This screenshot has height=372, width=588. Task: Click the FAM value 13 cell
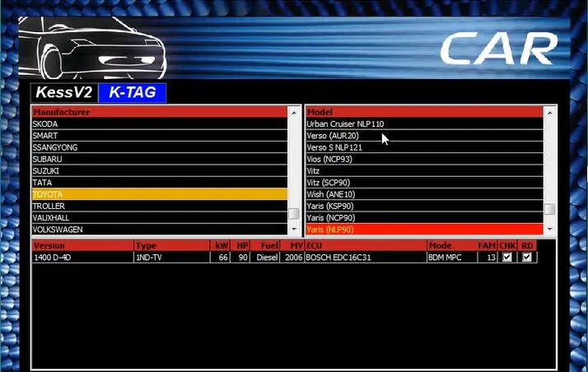(488, 258)
